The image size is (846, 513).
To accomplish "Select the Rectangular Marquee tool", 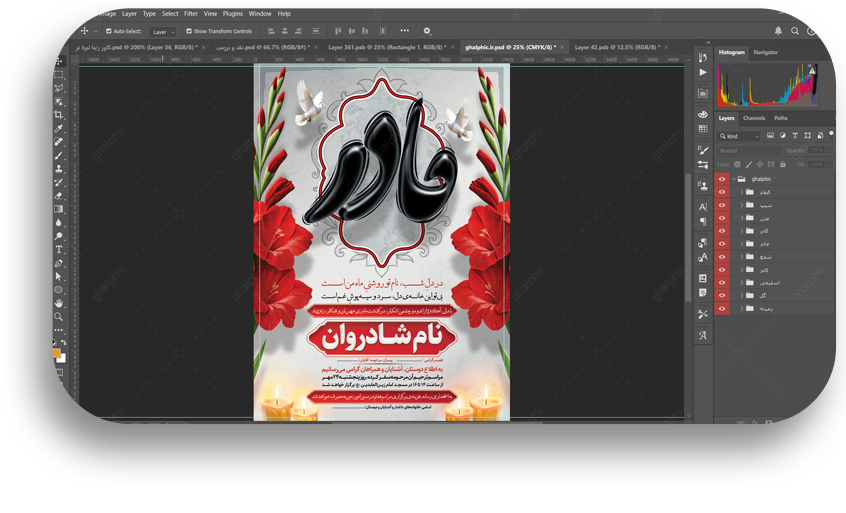I will 60,75.
